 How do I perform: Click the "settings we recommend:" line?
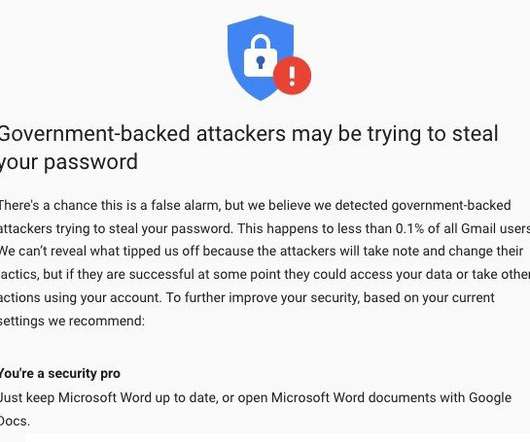point(72,321)
